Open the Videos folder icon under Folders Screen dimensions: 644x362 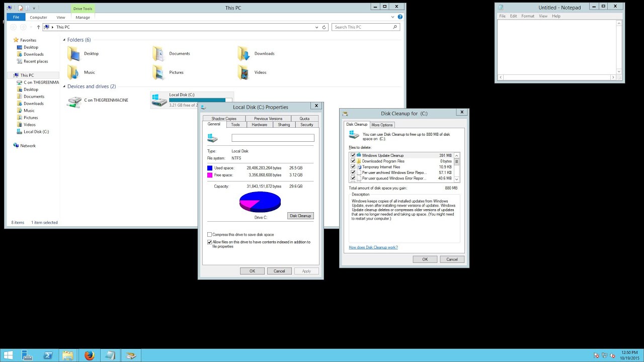(x=244, y=72)
